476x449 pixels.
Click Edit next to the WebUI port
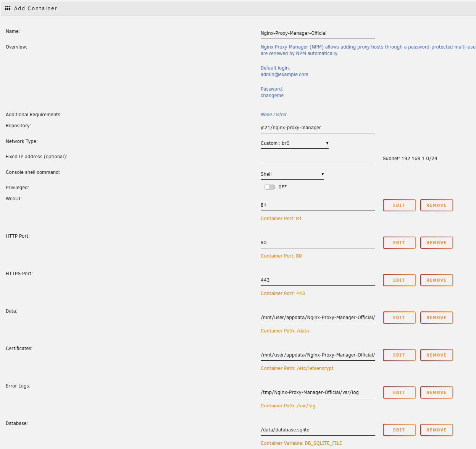click(x=399, y=205)
